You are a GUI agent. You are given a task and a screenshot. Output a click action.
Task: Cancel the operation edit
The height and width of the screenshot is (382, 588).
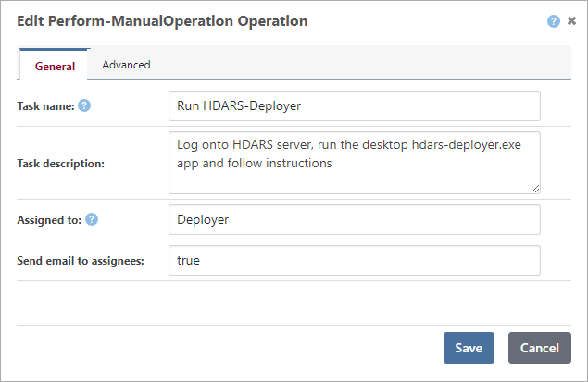539,348
